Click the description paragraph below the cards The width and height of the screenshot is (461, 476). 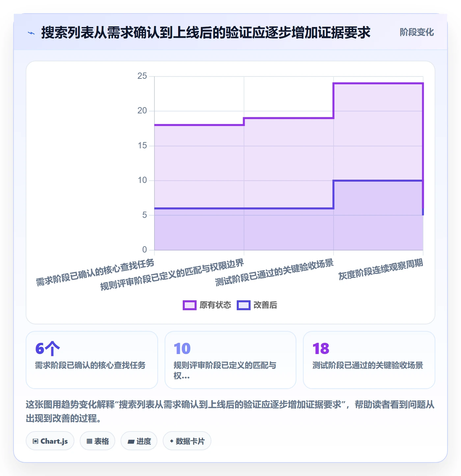tap(230, 411)
